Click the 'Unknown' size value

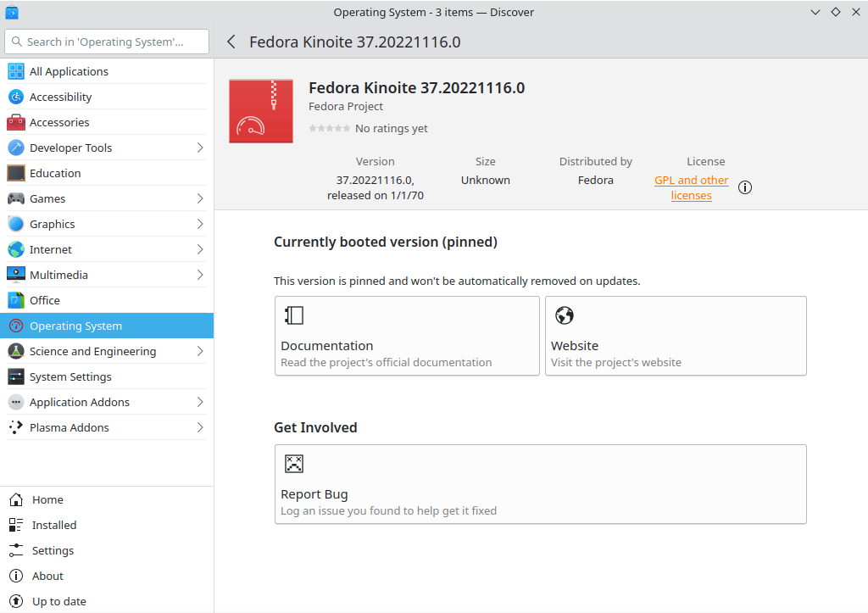coord(486,180)
